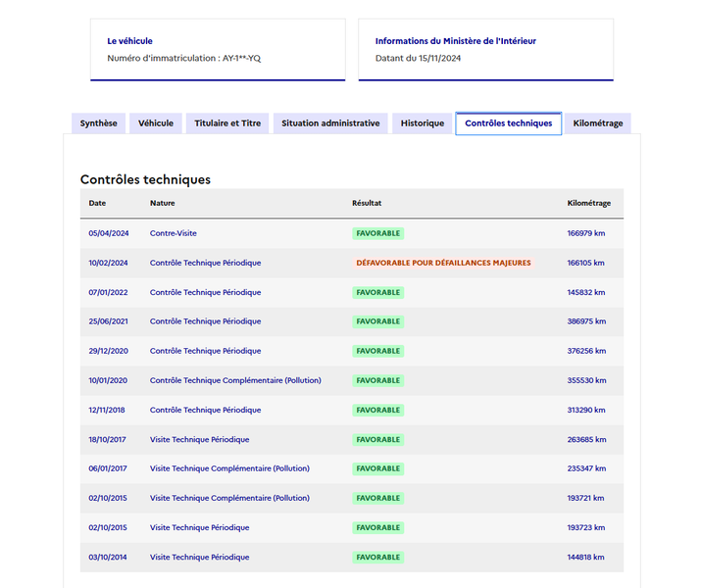The height and width of the screenshot is (588, 702).
Task: Select the Titulaire et Titre tab
Action: 227,123
